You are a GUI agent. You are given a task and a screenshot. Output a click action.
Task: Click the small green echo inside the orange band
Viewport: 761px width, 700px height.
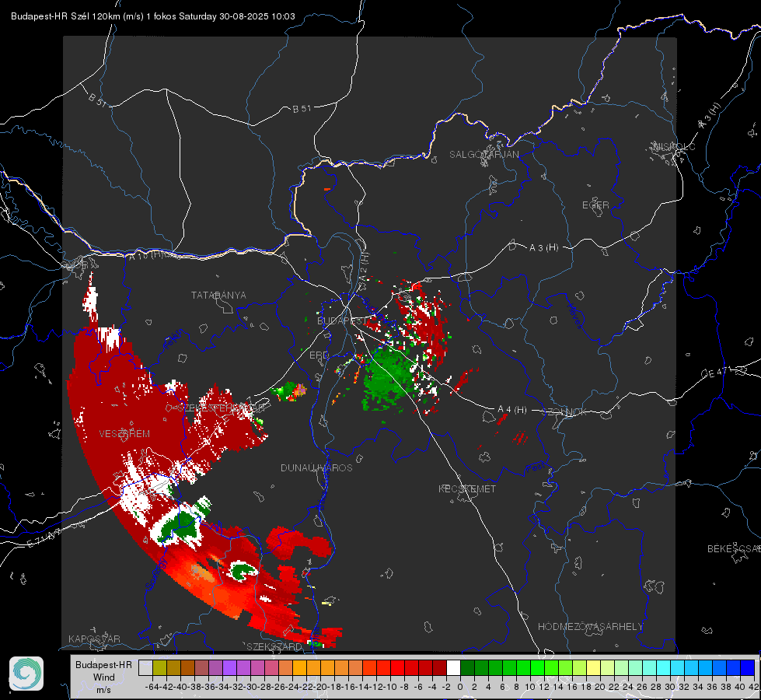[x=243, y=569]
